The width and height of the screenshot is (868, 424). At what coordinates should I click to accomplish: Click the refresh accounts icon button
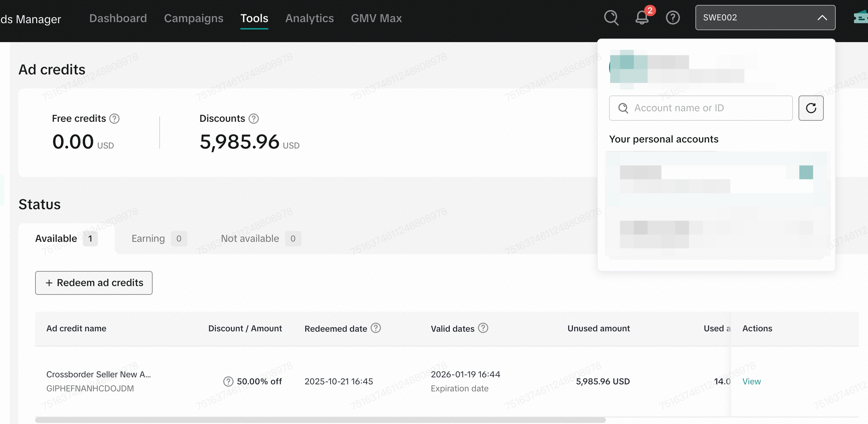click(x=811, y=108)
